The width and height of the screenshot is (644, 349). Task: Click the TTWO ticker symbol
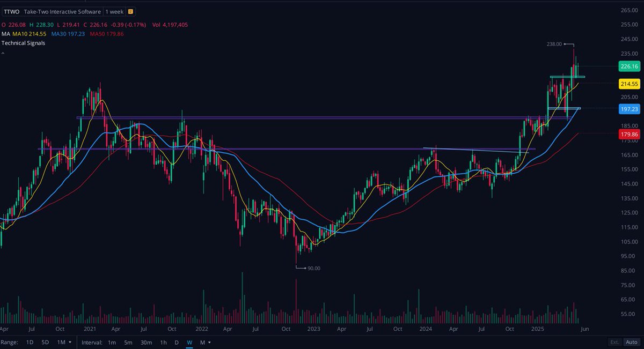point(12,11)
